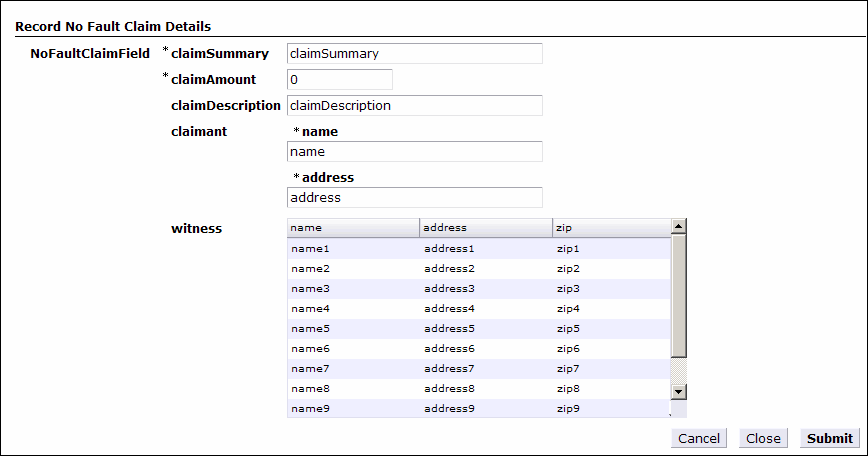Image resolution: width=868 pixels, height=456 pixels.
Task: Click the Close button
Action: 763,438
